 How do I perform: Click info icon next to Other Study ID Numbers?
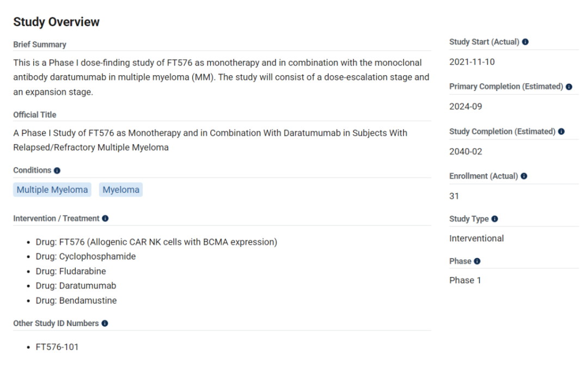[105, 324]
